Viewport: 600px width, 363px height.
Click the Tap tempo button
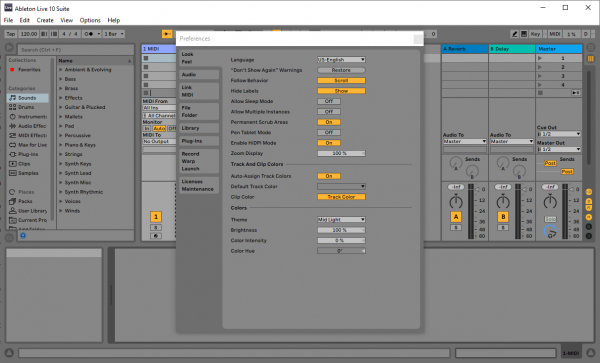[11, 34]
